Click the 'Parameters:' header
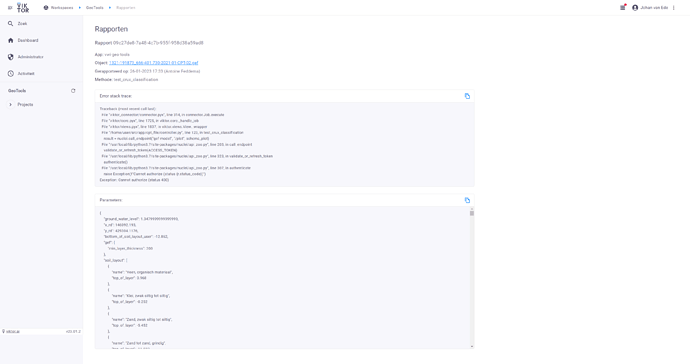The image size is (690, 364). (x=111, y=200)
